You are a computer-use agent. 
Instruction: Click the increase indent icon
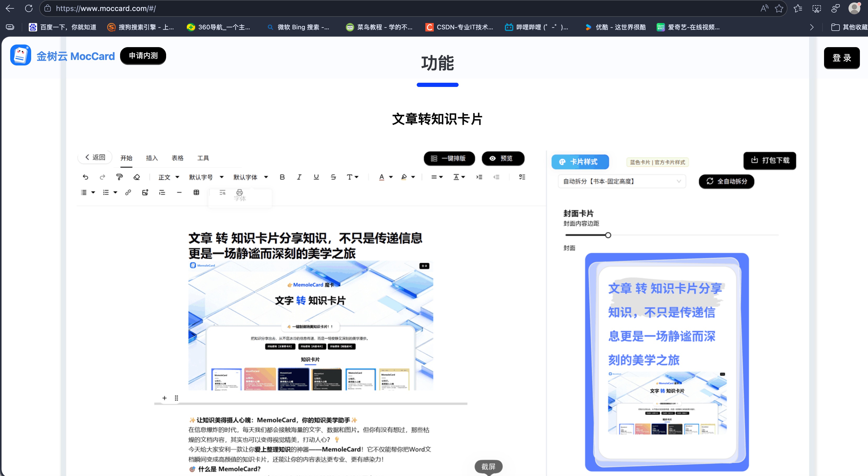pyautogui.click(x=479, y=177)
